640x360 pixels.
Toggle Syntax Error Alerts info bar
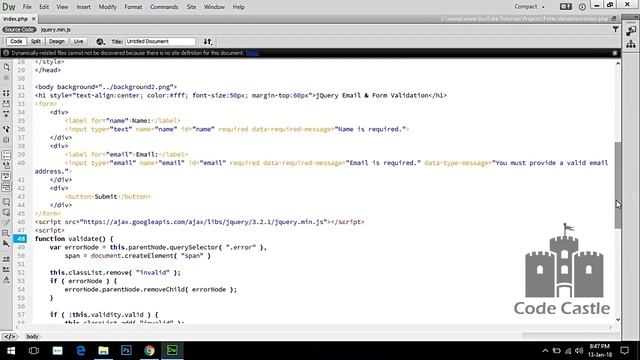click(x=6, y=187)
